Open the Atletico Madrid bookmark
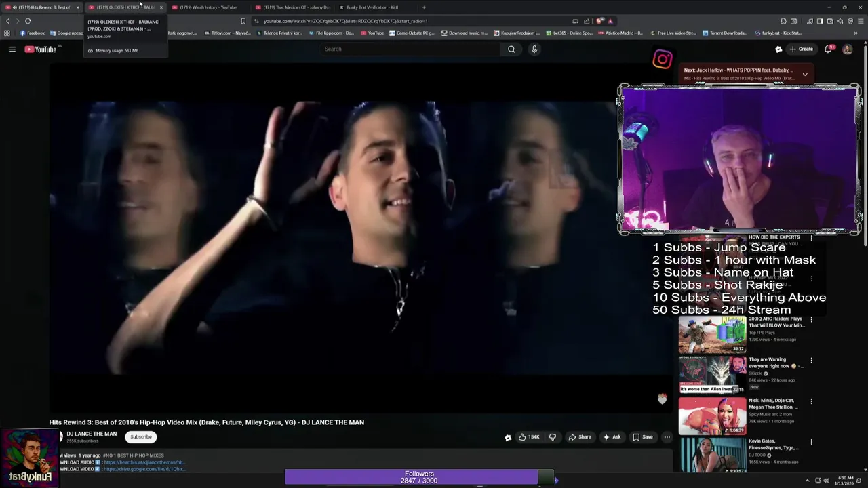This screenshot has height=488, width=868. [x=620, y=33]
